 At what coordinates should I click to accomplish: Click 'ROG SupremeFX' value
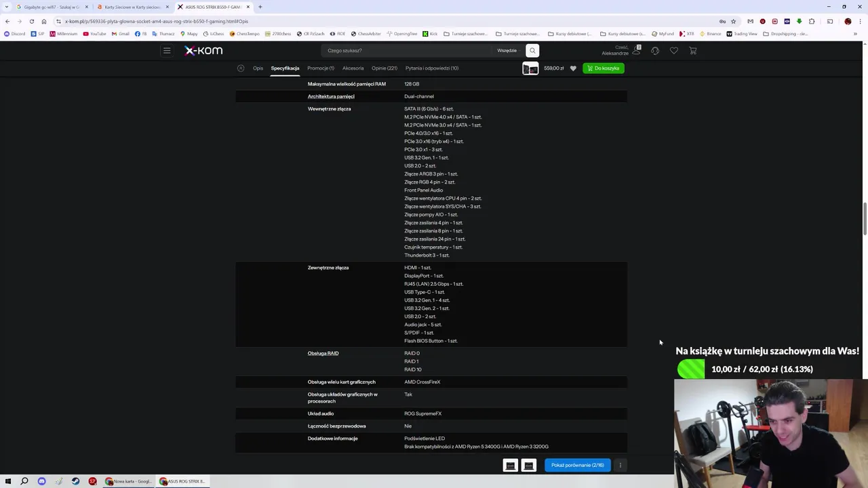pyautogui.click(x=422, y=413)
